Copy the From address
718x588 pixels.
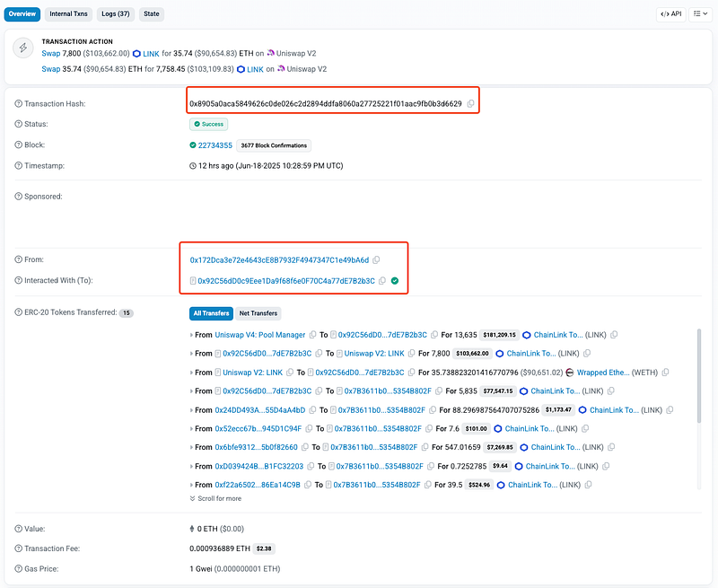click(376, 260)
